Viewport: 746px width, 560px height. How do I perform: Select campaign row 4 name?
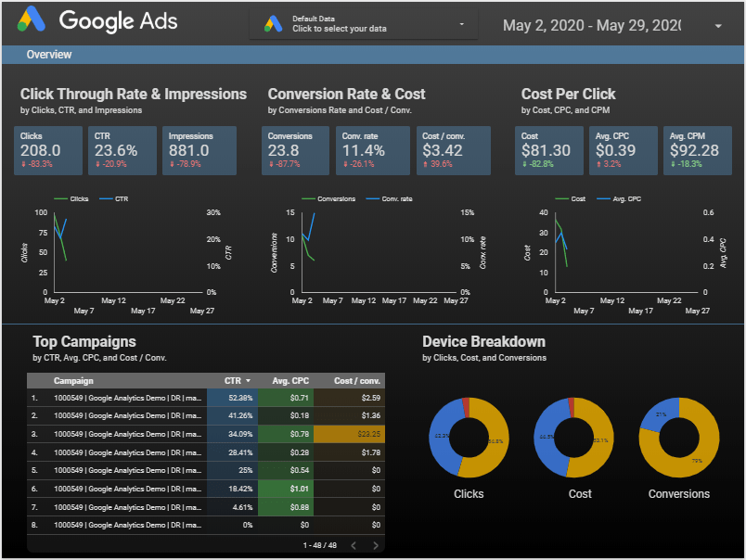click(127, 452)
